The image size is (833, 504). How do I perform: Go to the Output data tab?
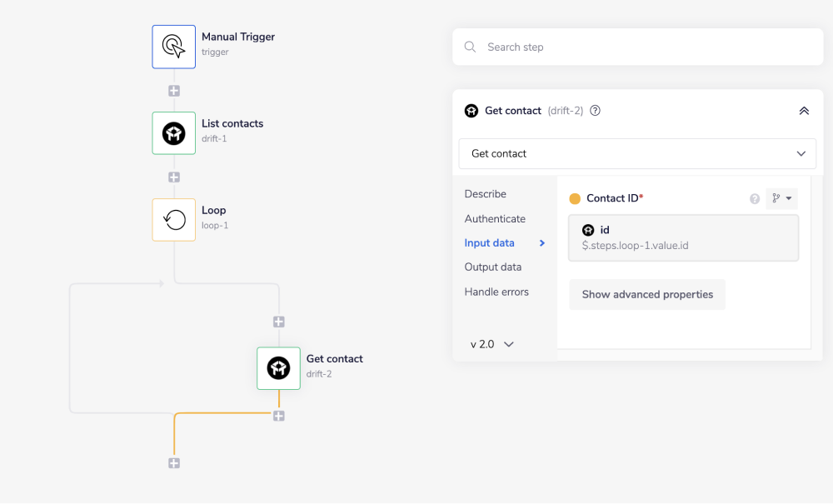[493, 267]
